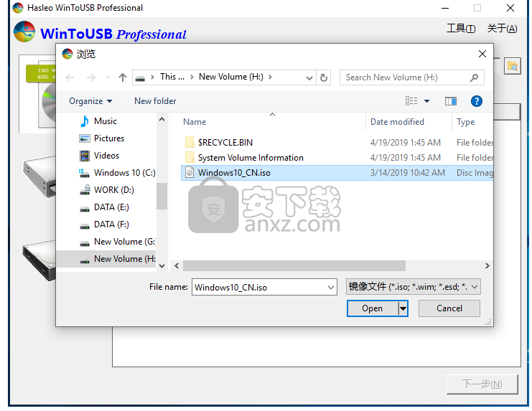Click New Volume (H:) breadcrumb segment
The width and height of the screenshot is (532, 411).
230,77
